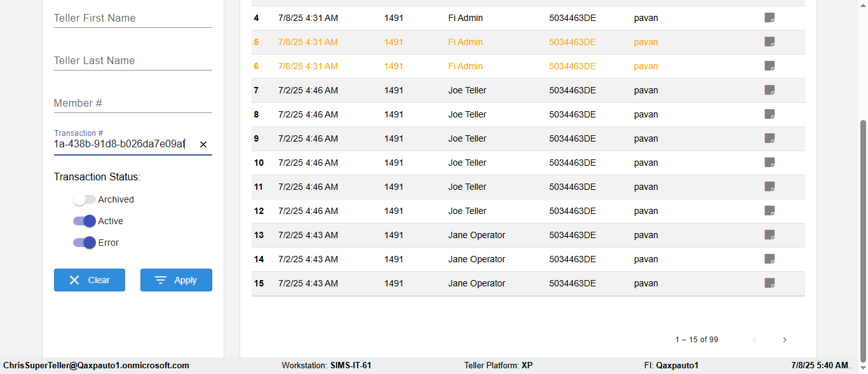Disable the Active status toggle
The image size is (868, 374).
click(x=84, y=221)
